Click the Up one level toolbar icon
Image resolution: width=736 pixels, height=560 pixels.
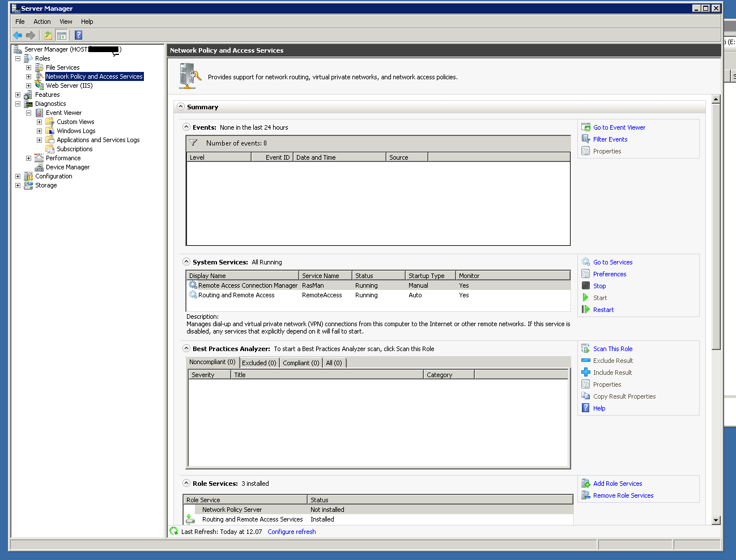(48, 35)
